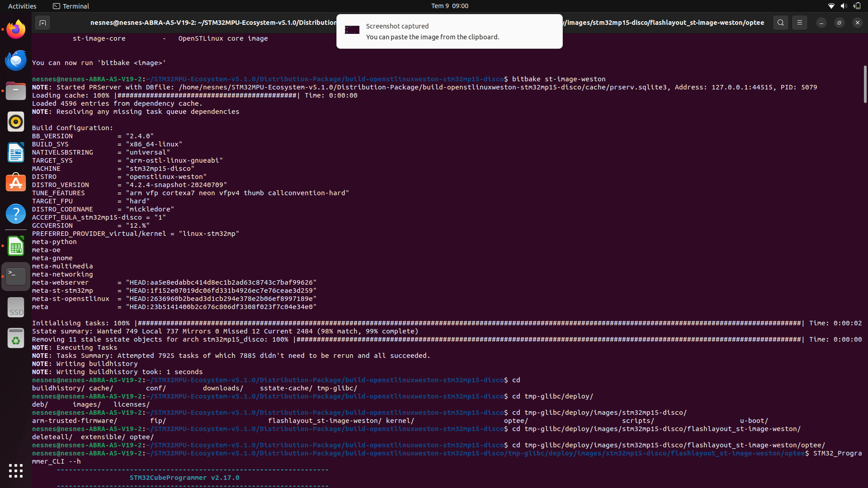
Task: Click TARGET_SYS value "arm-ostl-linux-gnueabi"
Action: click(x=174, y=160)
